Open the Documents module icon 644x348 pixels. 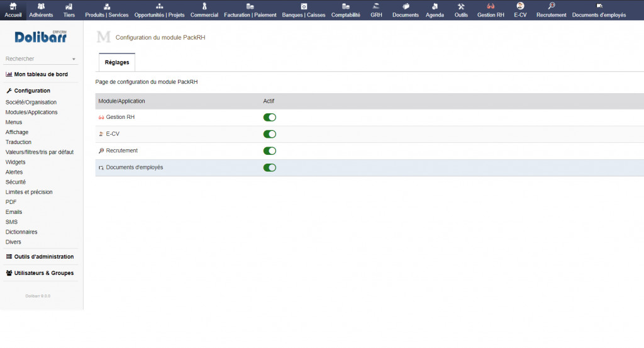click(406, 6)
